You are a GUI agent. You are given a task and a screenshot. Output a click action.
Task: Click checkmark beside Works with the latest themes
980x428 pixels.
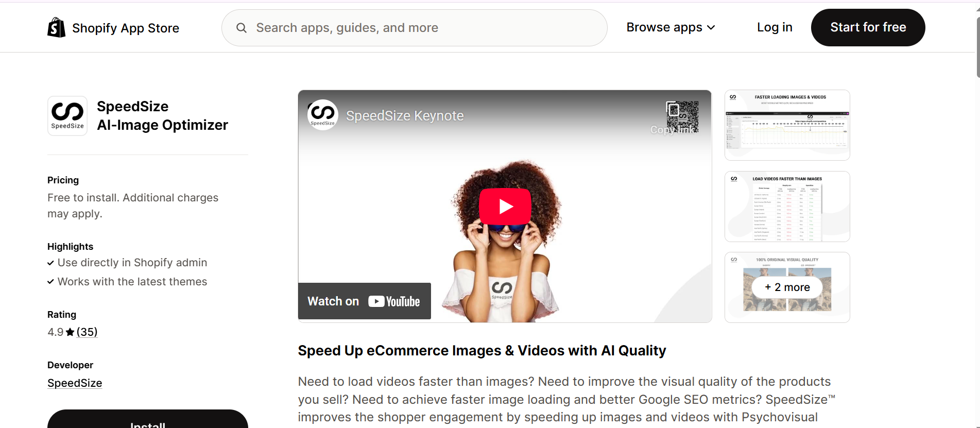(x=50, y=282)
